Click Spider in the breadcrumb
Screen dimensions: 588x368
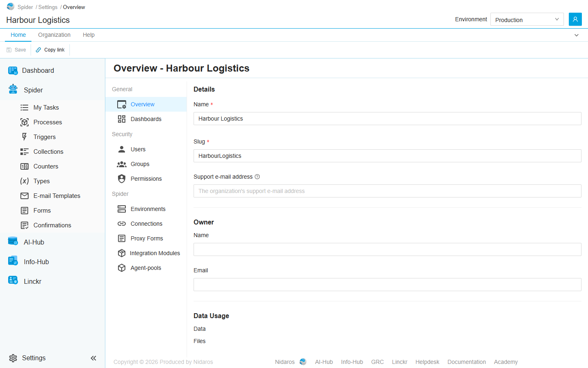pyautogui.click(x=25, y=7)
